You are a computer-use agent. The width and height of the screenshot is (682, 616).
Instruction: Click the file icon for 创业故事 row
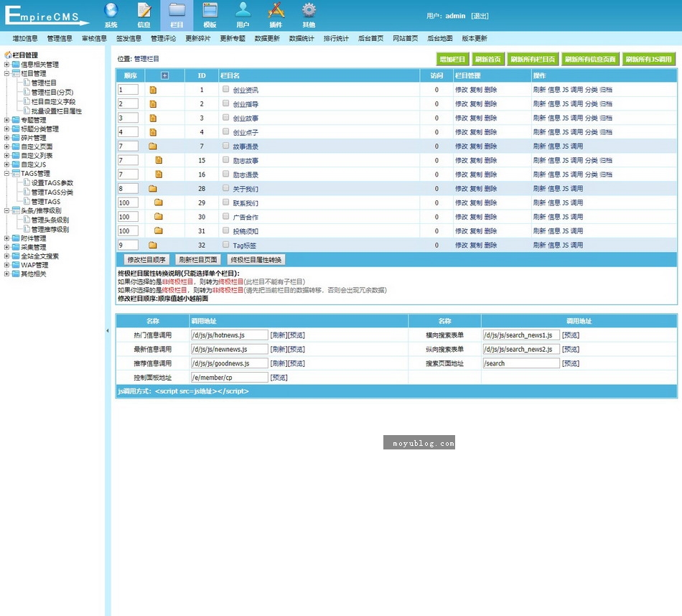[x=153, y=118]
